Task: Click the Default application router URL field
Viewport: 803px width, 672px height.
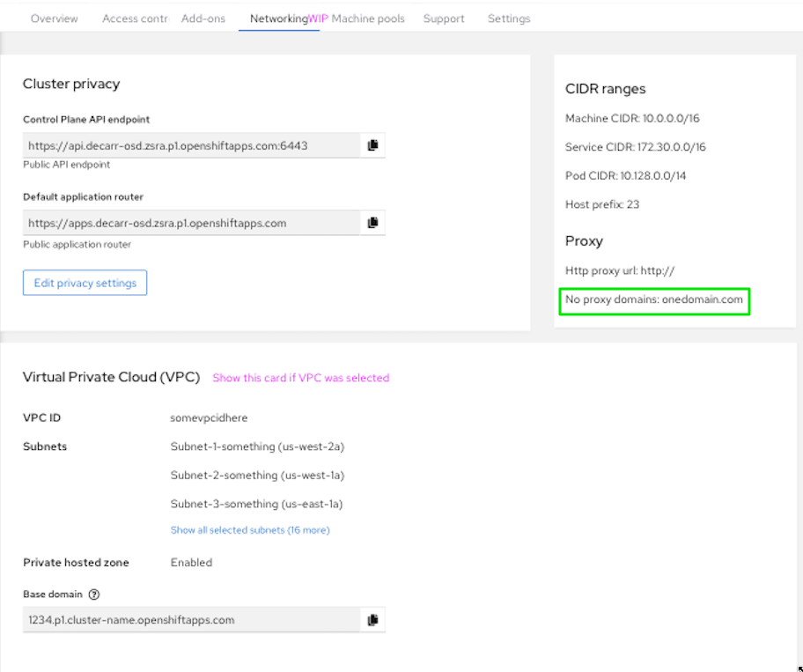Action: point(191,223)
